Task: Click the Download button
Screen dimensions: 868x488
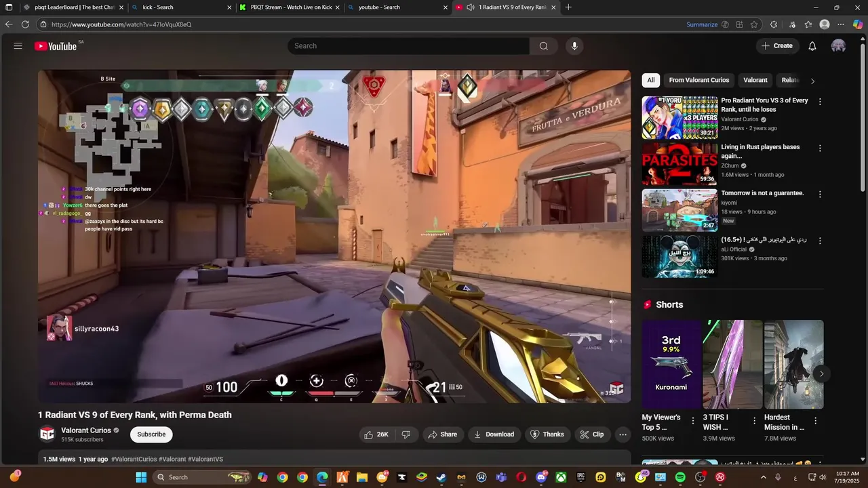Action: click(494, 434)
